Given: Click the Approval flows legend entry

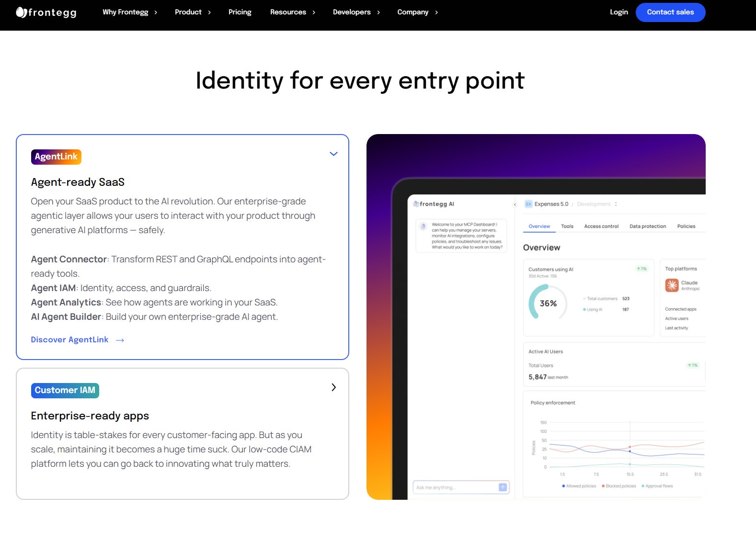Looking at the screenshot, I should pos(657,486).
